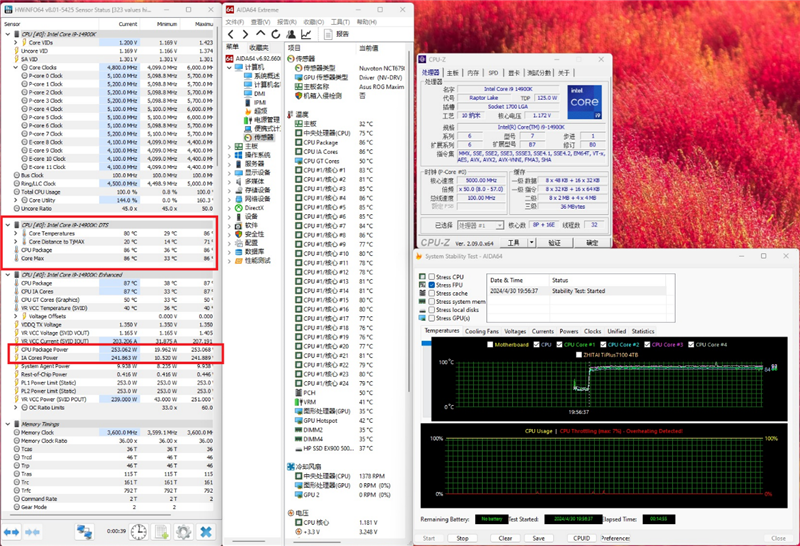
Task: Enable the Stress local disks checkbox
Action: [432, 310]
